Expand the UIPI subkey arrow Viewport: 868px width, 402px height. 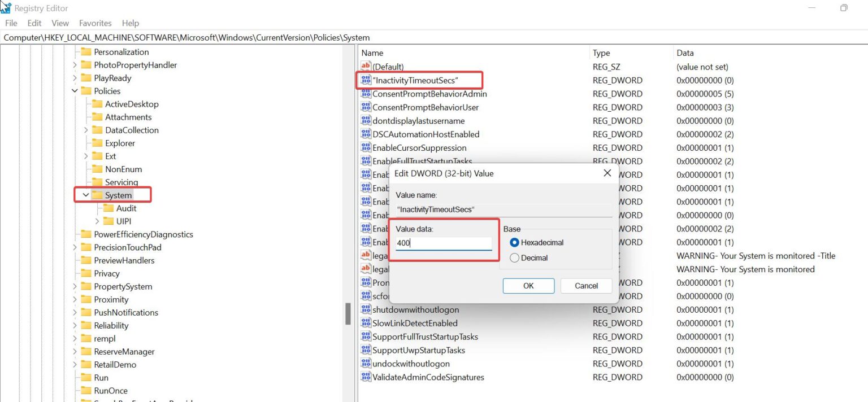tap(97, 221)
